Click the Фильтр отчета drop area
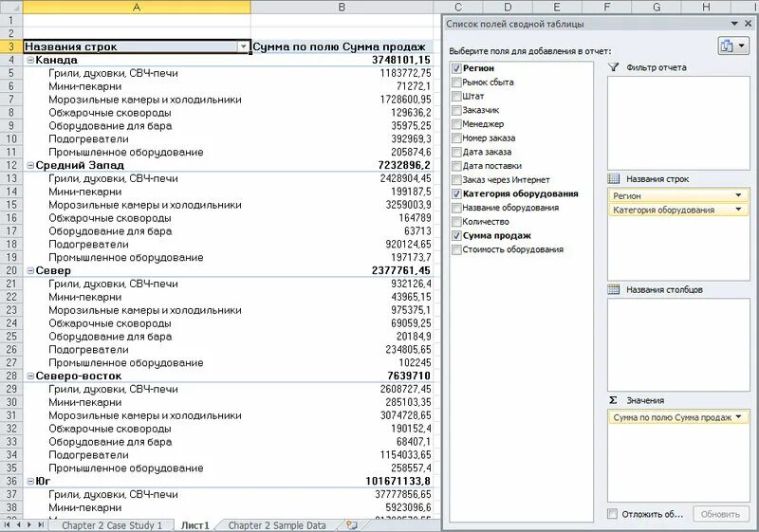This screenshot has height=532, width=759. tap(678, 123)
